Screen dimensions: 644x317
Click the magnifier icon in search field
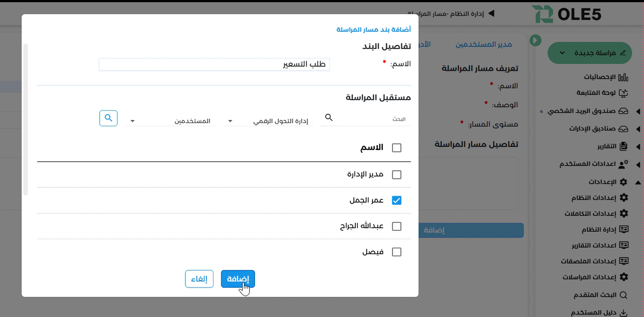pos(329,118)
